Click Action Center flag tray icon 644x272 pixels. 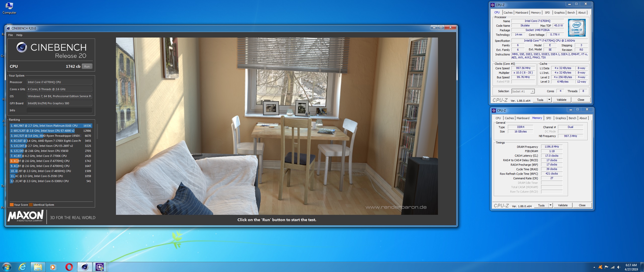606,267
